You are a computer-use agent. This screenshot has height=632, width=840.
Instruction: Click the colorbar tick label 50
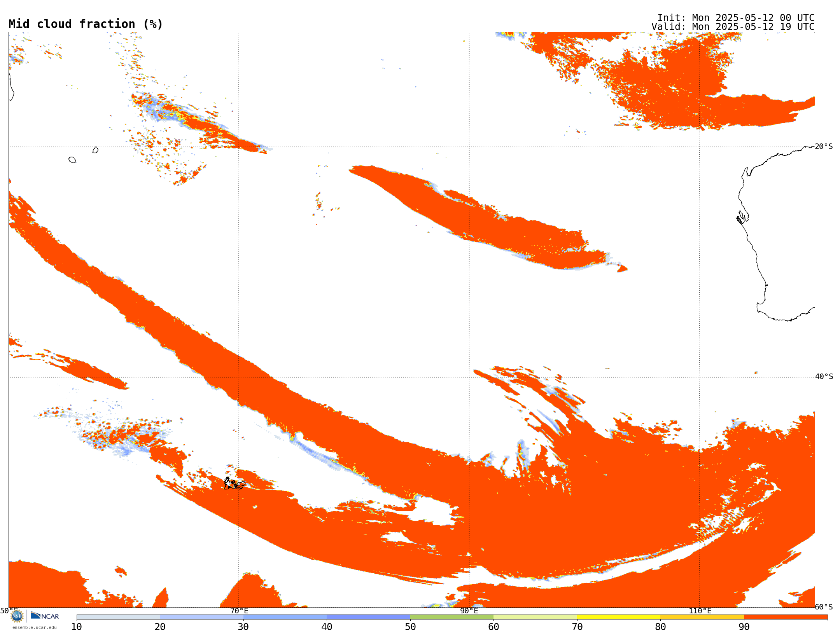[x=410, y=627]
